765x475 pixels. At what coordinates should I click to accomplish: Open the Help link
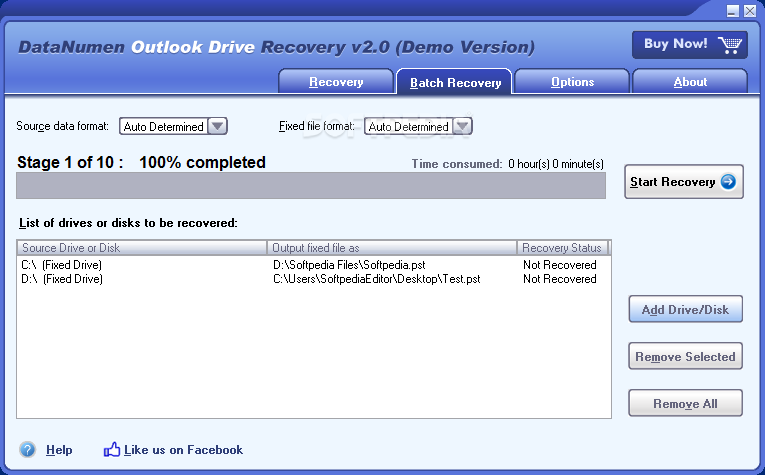[x=59, y=450]
